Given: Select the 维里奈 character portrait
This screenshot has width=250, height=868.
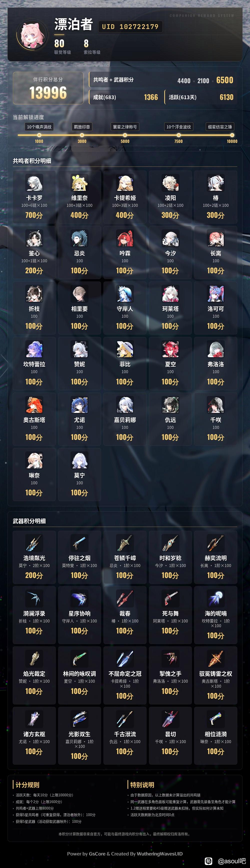Looking at the screenshot, I should pyautogui.click(x=79, y=183).
